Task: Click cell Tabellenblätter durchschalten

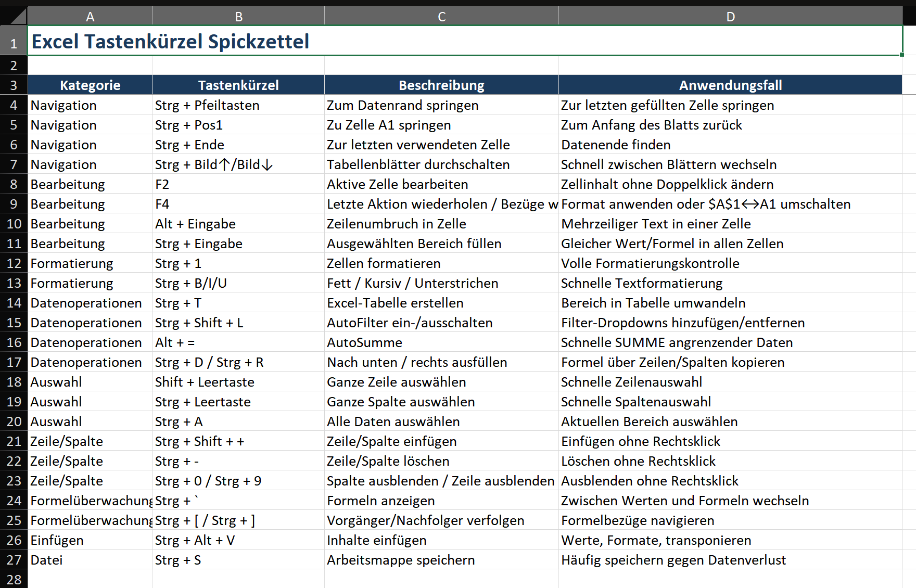Action: point(441,164)
